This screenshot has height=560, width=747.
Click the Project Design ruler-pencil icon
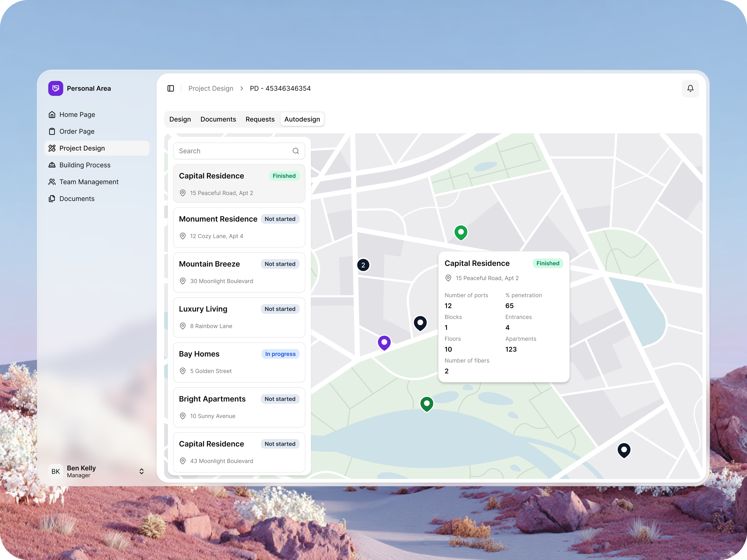pyautogui.click(x=52, y=148)
